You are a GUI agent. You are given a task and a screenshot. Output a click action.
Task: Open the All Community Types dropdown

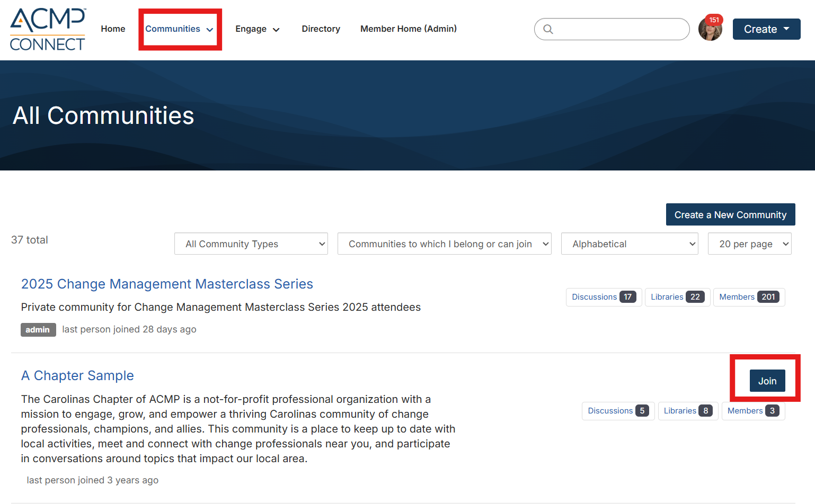click(251, 244)
